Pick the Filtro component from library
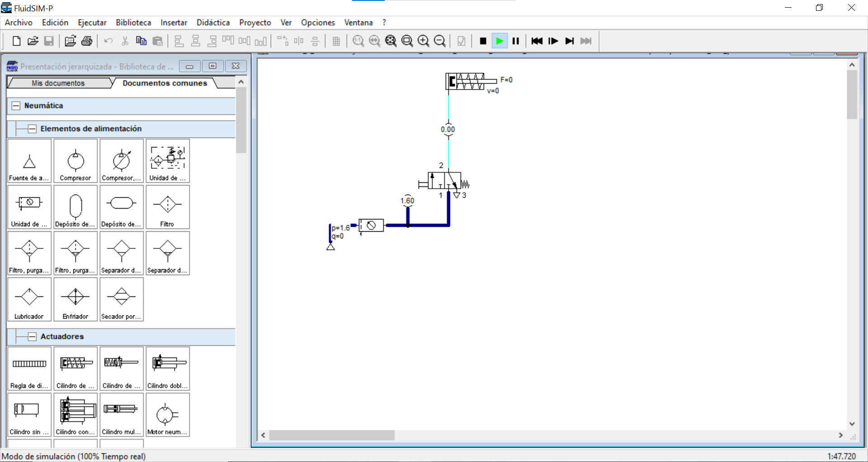Image resolution: width=868 pixels, height=462 pixels. pyautogui.click(x=167, y=207)
